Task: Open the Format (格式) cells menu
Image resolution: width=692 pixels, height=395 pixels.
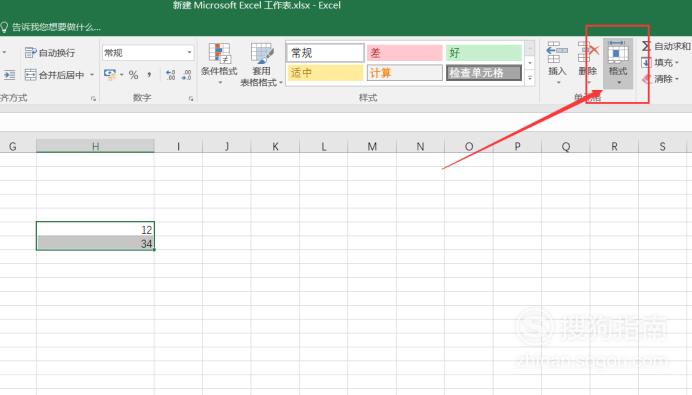Action: (x=618, y=63)
